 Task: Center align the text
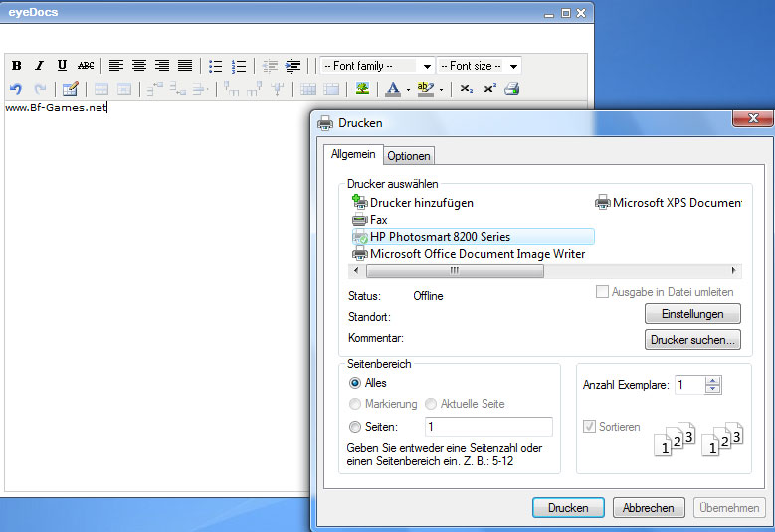pos(139,66)
